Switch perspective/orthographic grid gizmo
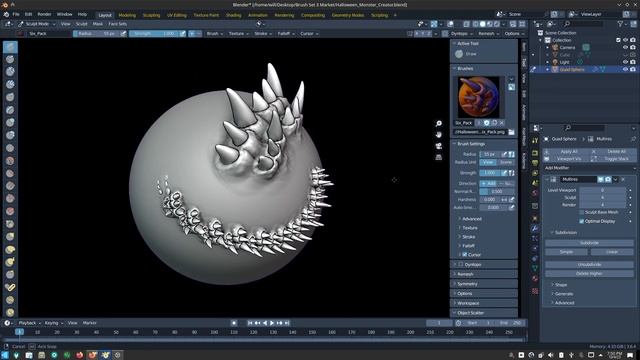 439,157
